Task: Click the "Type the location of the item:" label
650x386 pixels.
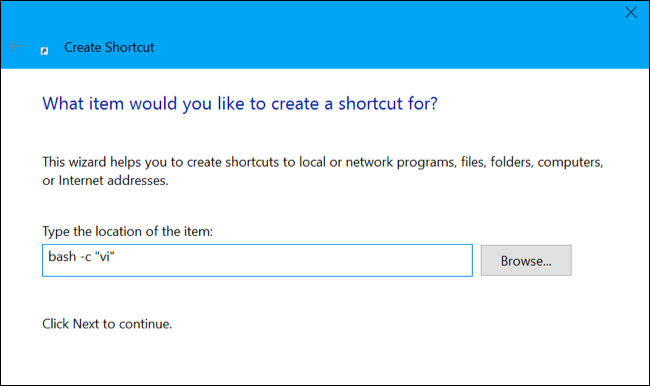Action: point(127,231)
